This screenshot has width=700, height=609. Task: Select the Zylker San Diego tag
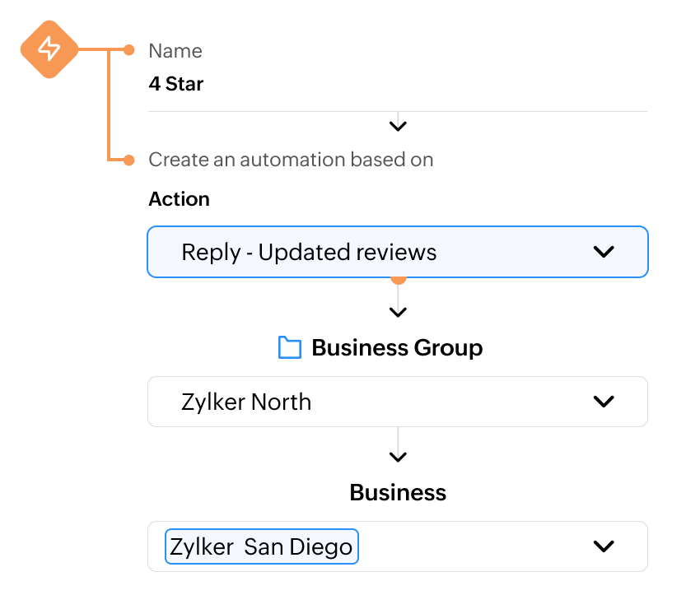pyautogui.click(x=262, y=546)
